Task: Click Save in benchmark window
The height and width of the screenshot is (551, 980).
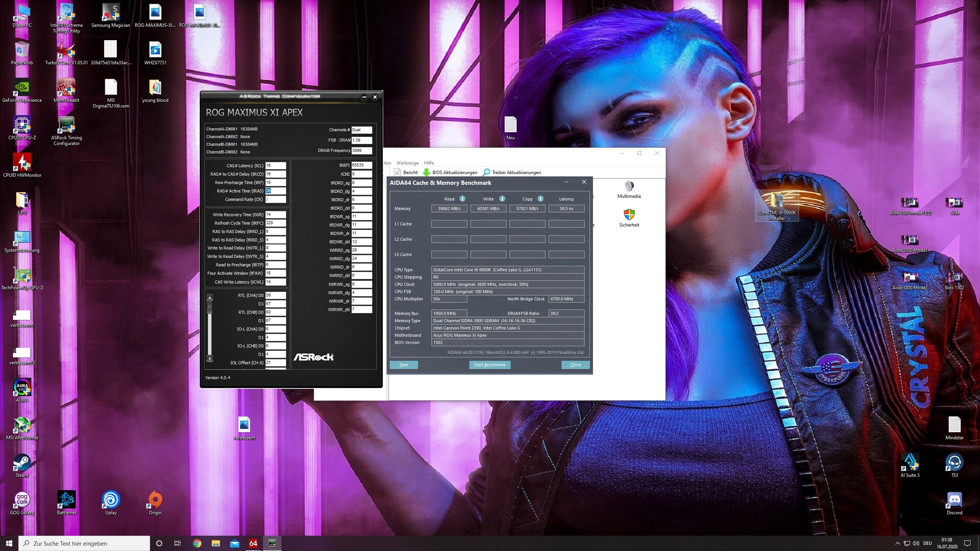Action: 403,365
